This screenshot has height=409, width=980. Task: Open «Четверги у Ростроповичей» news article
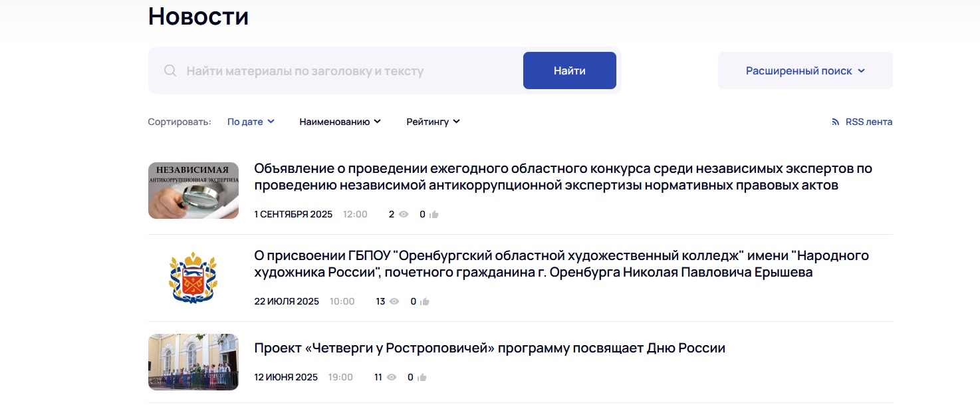[x=489, y=348]
